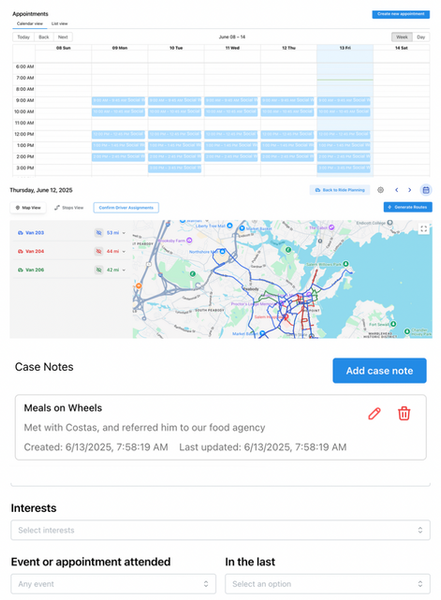The width and height of the screenshot is (441, 600).
Task: Toggle Van 204 route visibility
Action: coord(99,251)
